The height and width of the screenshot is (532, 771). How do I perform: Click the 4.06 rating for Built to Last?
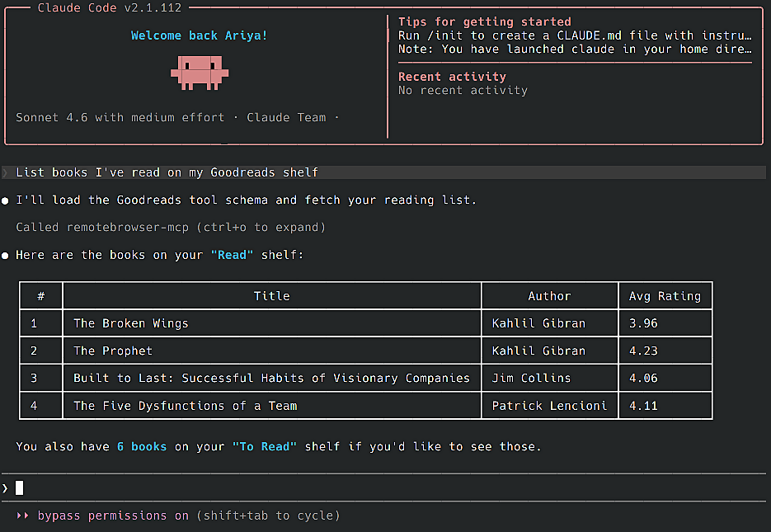click(x=643, y=378)
